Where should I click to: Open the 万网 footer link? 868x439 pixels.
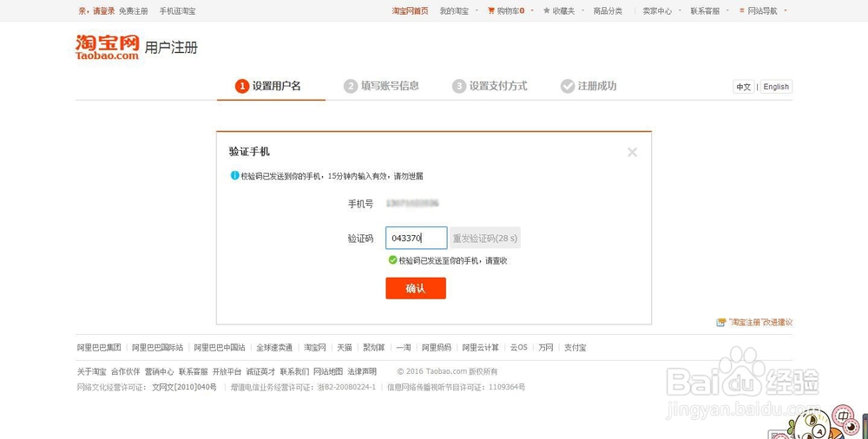[546, 348]
